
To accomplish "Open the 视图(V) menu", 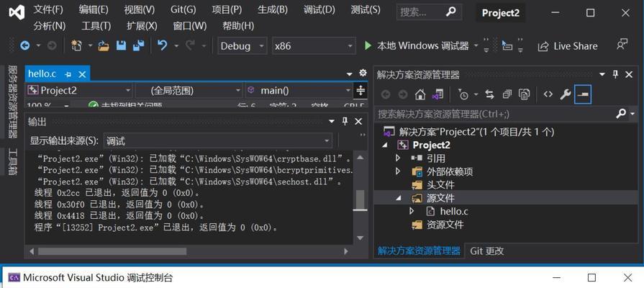I will (139, 9).
